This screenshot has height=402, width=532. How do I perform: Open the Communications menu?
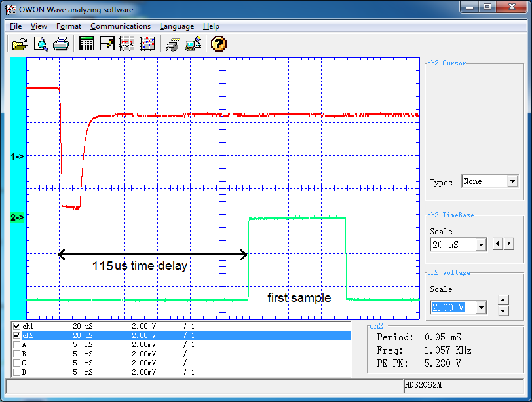click(121, 26)
